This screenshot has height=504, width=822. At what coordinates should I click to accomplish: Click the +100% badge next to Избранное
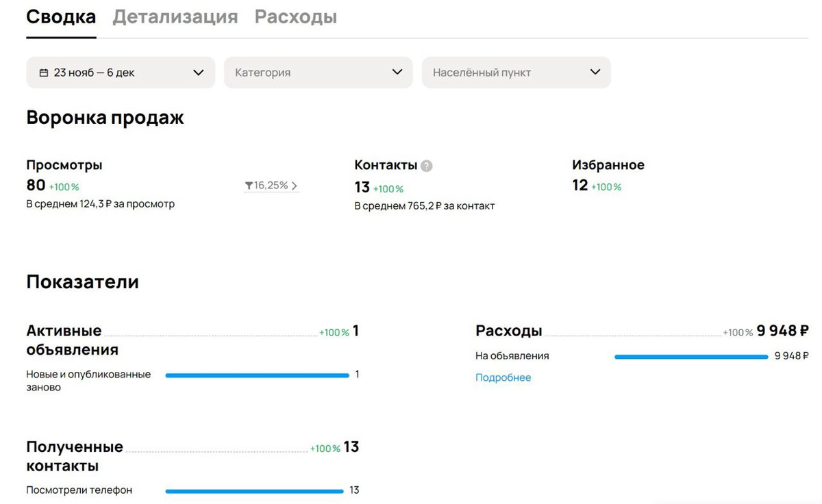[x=606, y=187]
